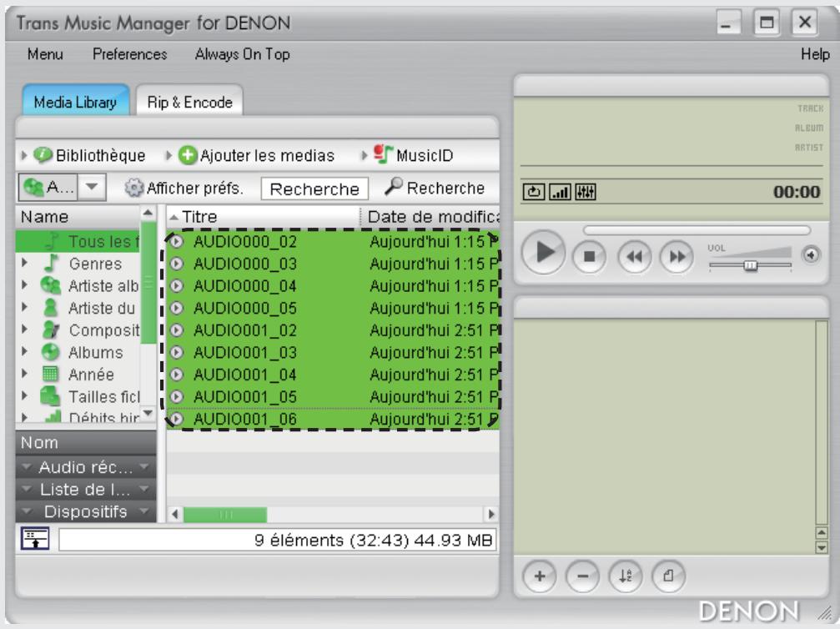
Task: Open MusicID
Action: tap(413, 155)
